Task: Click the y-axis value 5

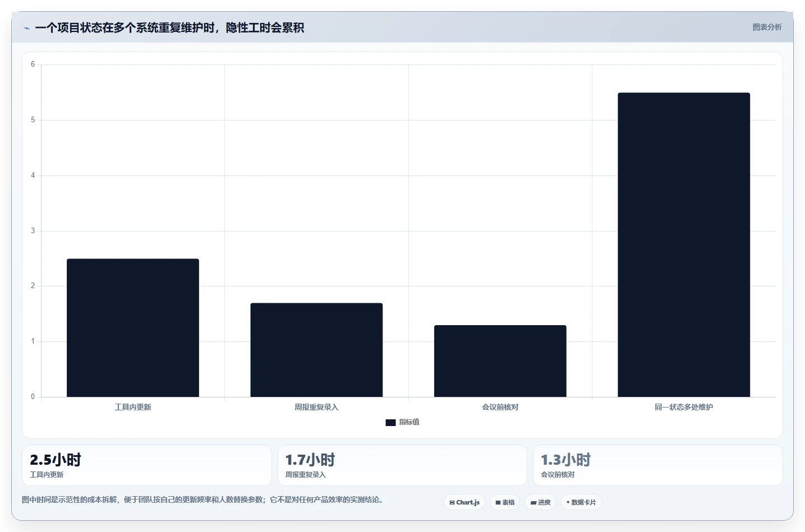Action: [x=33, y=120]
